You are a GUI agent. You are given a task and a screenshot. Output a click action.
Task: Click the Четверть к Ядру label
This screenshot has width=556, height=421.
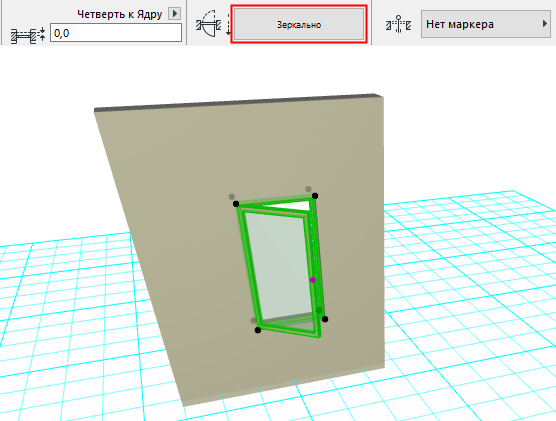point(119,14)
